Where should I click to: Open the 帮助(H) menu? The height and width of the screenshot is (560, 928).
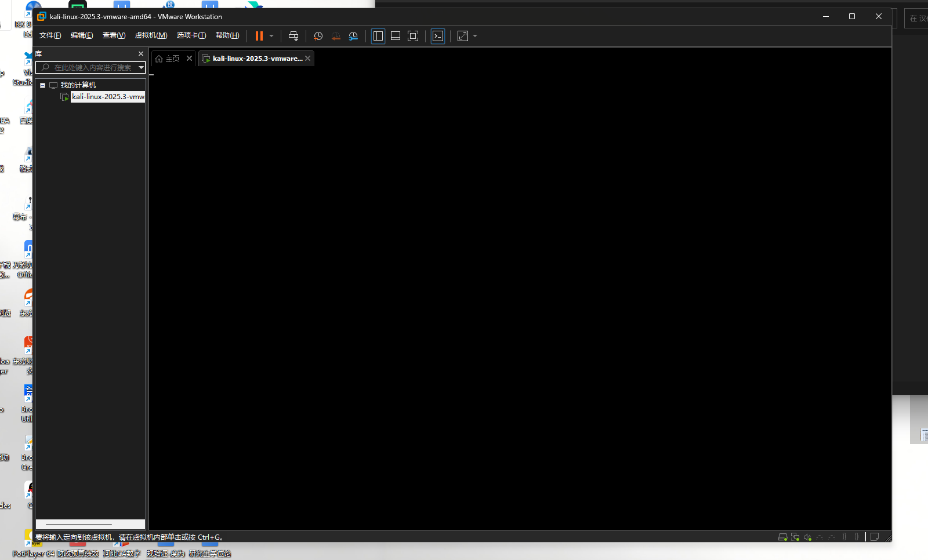tap(227, 35)
